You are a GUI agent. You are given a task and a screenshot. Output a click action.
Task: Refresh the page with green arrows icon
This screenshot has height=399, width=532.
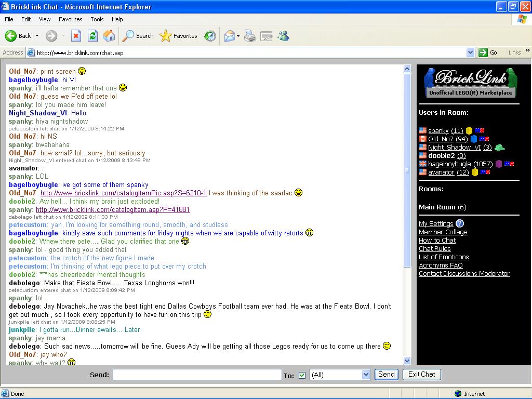click(92, 36)
